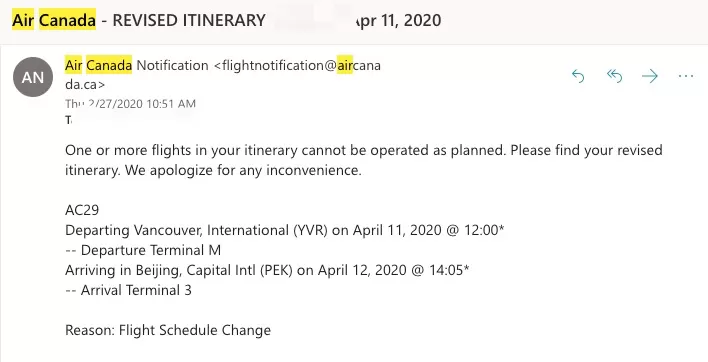
Task: Reply to the Air Canada email
Action: (x=578, y=76)
